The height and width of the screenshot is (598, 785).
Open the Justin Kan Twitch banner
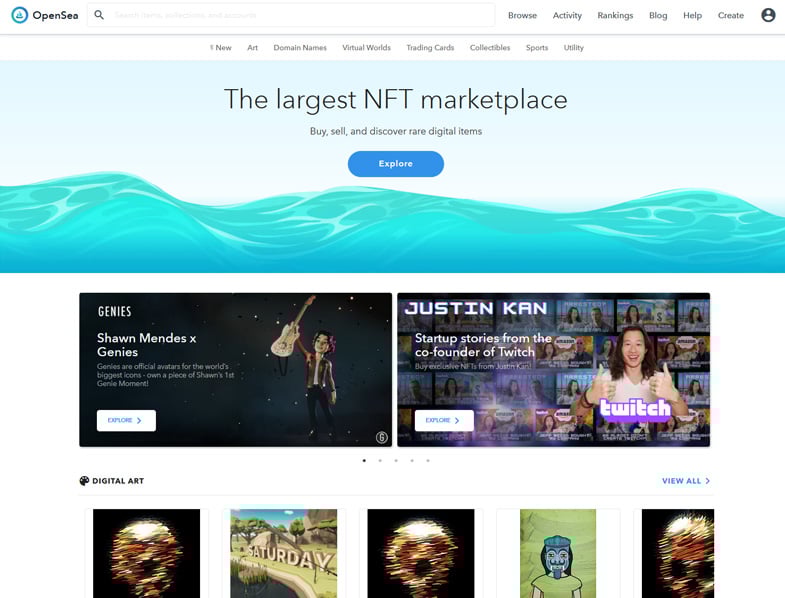553,370
